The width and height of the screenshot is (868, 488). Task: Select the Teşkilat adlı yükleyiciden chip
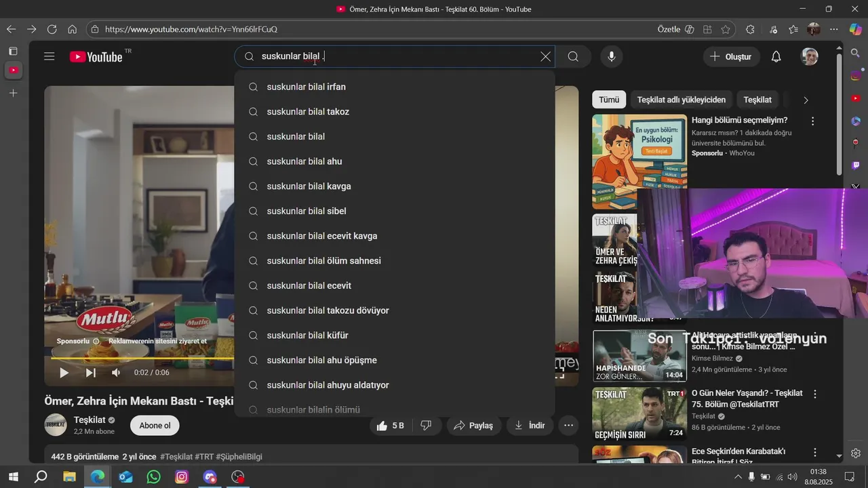(x=681, y=100)
